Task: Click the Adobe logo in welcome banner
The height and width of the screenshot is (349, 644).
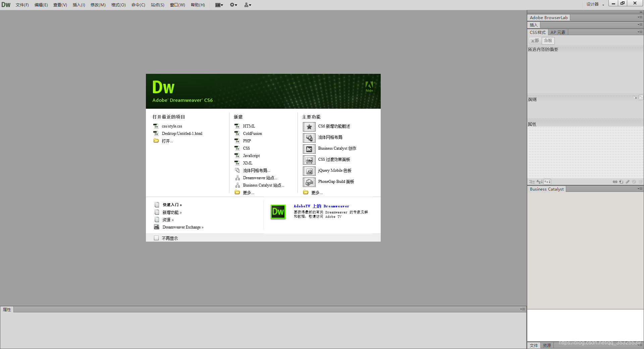Action: (369, 86)
